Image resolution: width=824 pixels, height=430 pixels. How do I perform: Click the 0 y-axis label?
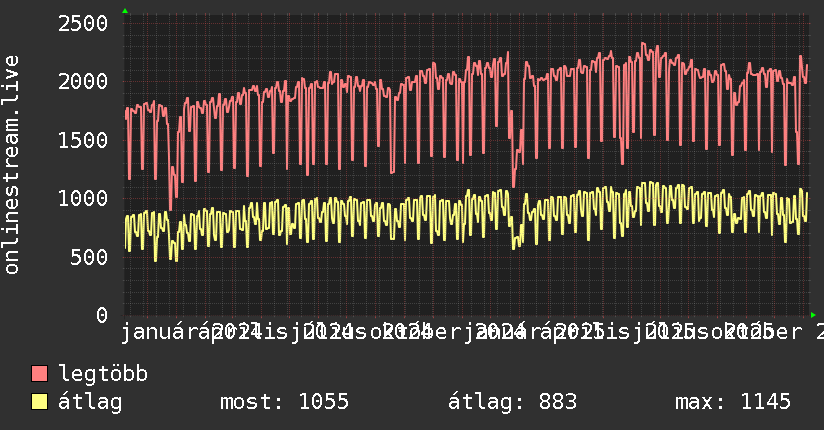102,315
